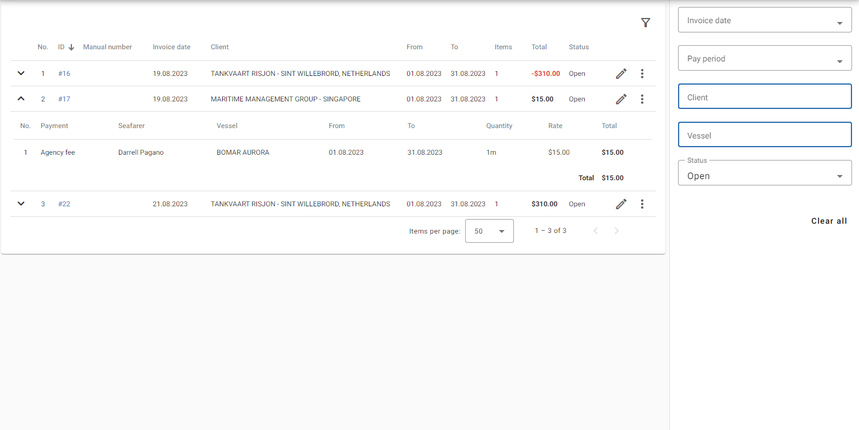
Task: Open Invoice date filter dropdown
Action: (765, 20)
